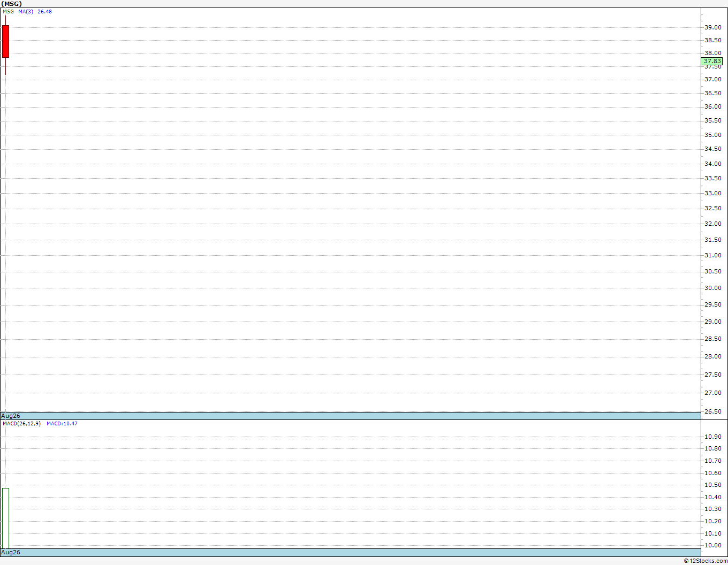Click the MACD(26,12,9) indicator label
The height and width of the screenshot is (565, 728).
(21, 424)
